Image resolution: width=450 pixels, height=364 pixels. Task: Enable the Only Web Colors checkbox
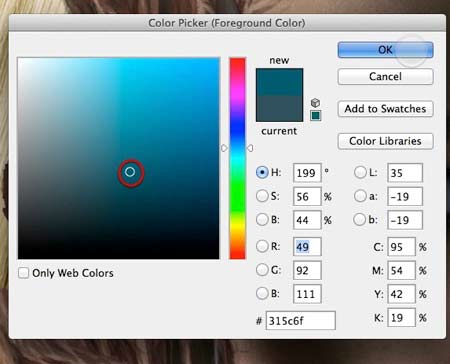pyautogui.click(x=23, y=273)
